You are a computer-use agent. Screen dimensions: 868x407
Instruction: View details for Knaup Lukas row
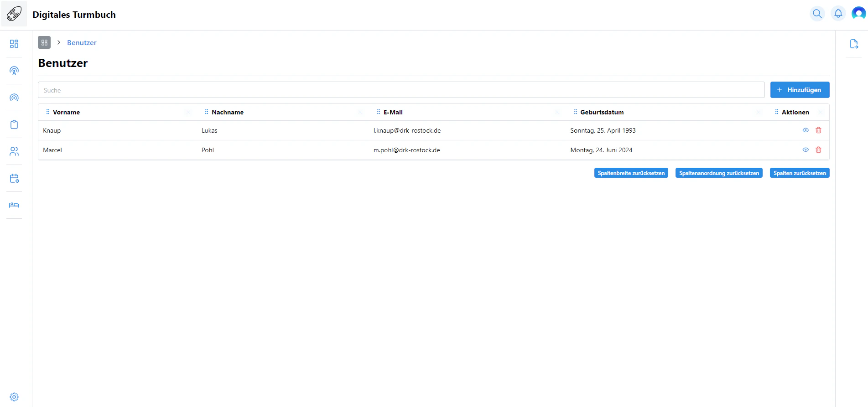pyautogui.click(x=806, y=130)
